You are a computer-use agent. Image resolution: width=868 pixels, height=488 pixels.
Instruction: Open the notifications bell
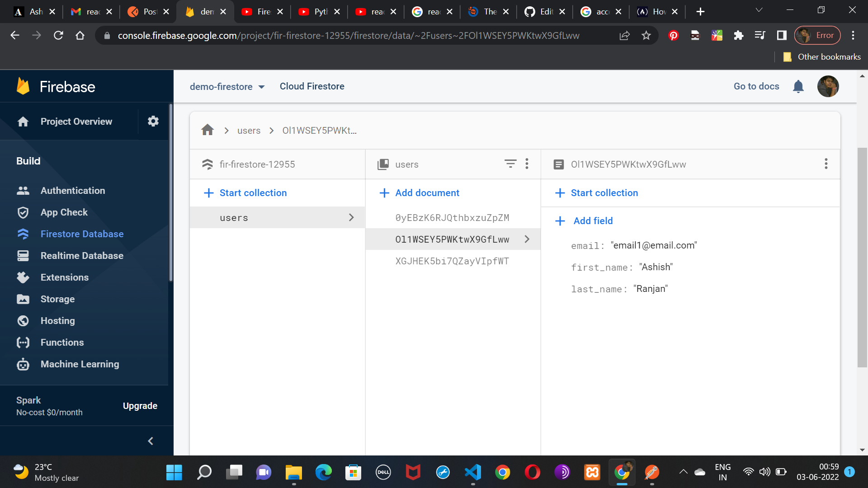point(798,86)
